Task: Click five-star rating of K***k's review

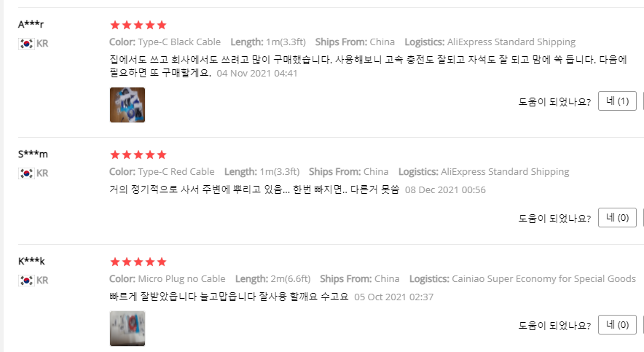Action: click(138, 262)
